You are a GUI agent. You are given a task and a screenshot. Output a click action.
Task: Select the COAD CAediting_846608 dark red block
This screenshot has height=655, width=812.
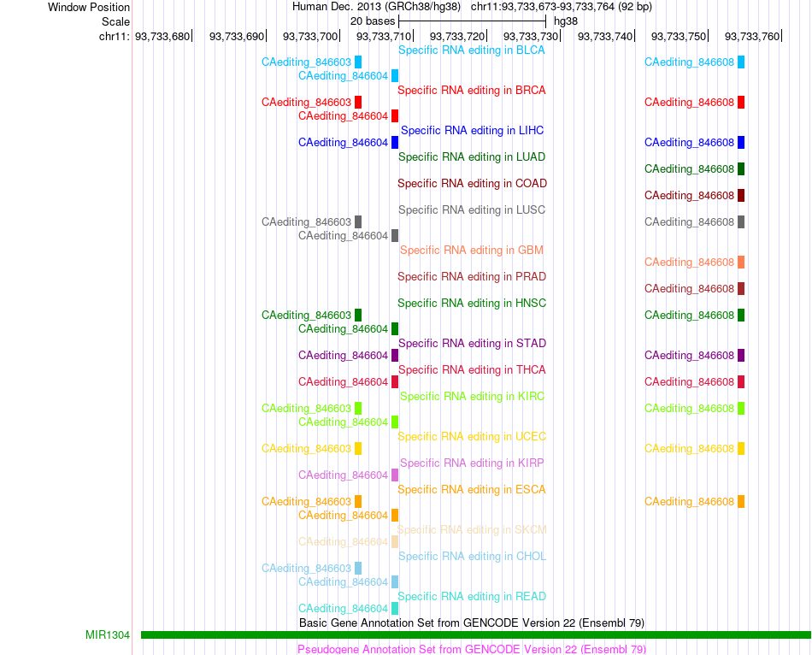[x=741, y=195]
